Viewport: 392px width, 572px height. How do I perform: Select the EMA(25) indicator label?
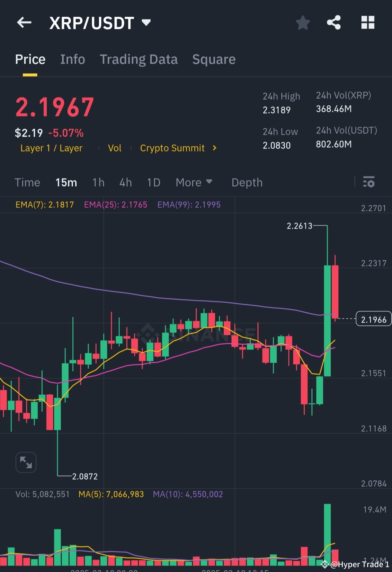(x=116, y=205)
